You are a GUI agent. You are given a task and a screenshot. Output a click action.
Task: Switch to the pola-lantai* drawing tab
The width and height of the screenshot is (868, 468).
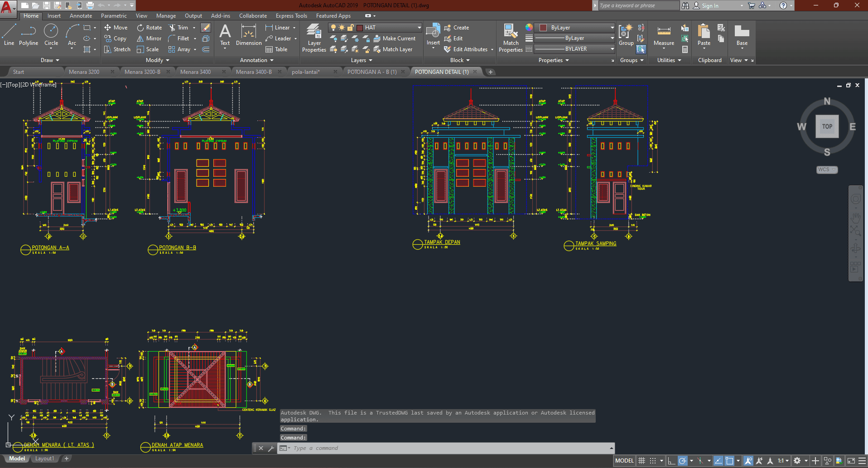point(305,72)
